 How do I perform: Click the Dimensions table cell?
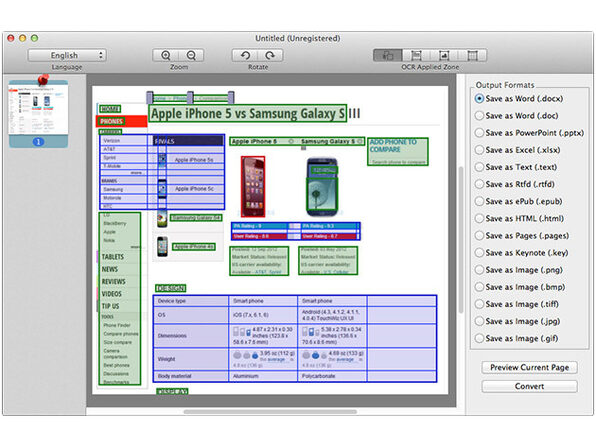[x=191, y=336]
